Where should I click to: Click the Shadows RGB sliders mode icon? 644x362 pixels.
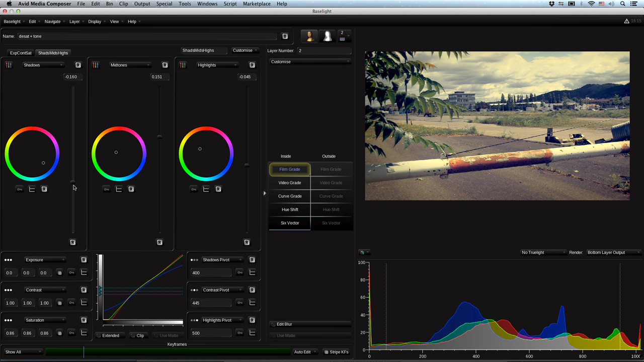[9, 65]
